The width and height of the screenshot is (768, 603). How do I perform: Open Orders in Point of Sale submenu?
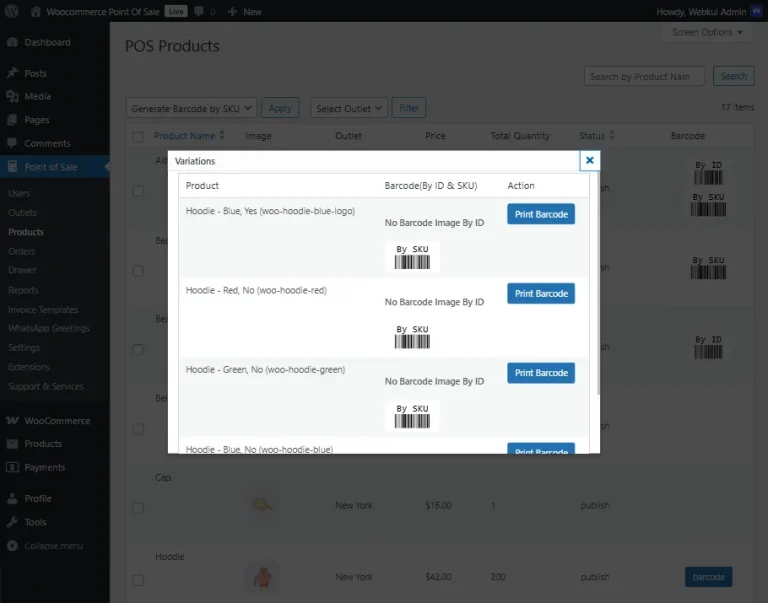point(22,251)
